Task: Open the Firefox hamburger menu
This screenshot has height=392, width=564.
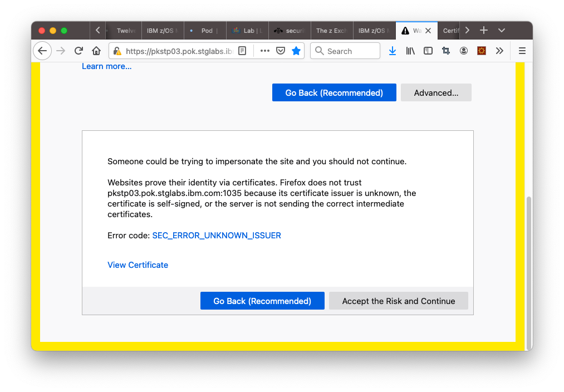Action: click(522, 51)
